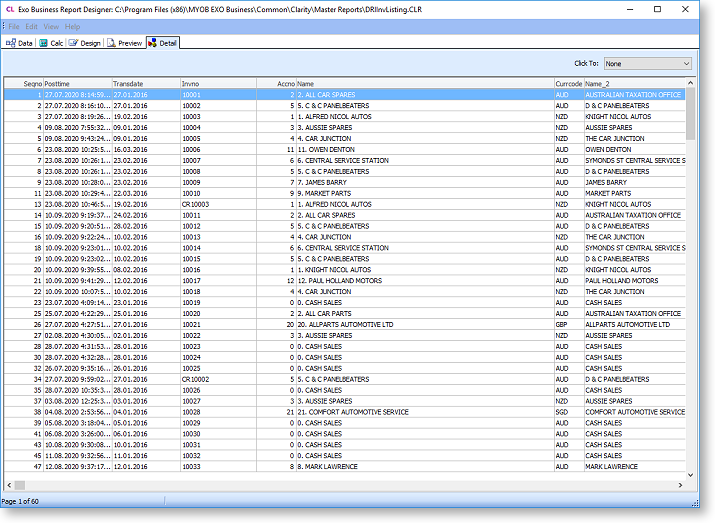Open the Help menu

[x=73, y=26]
